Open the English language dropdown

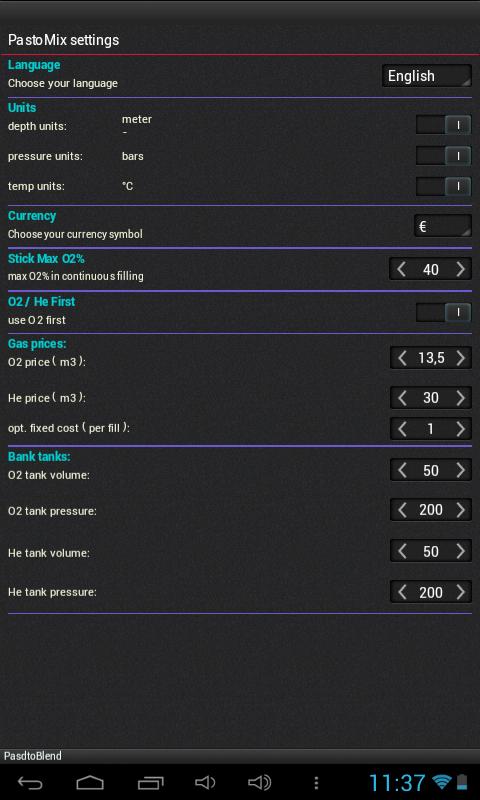426,76
